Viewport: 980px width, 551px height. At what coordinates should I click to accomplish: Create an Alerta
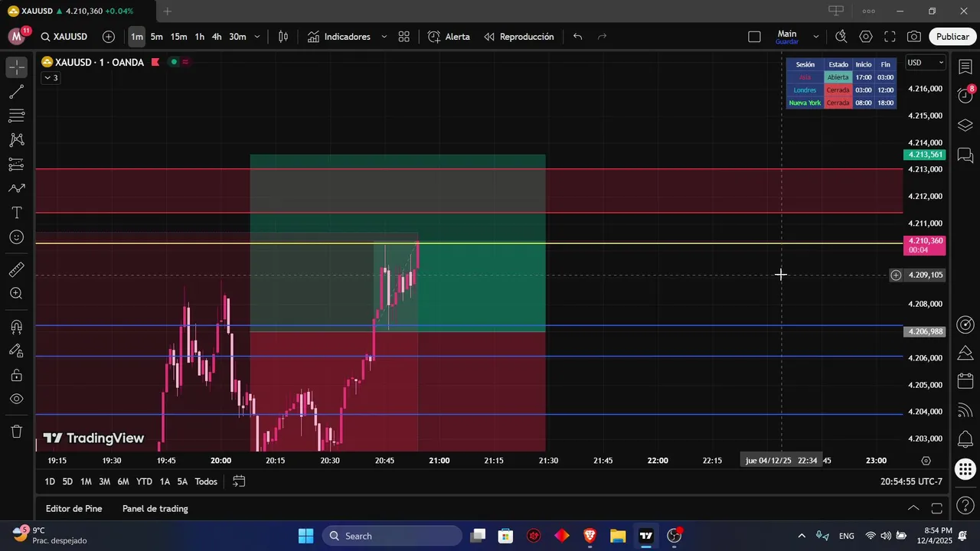pos(449,37)
